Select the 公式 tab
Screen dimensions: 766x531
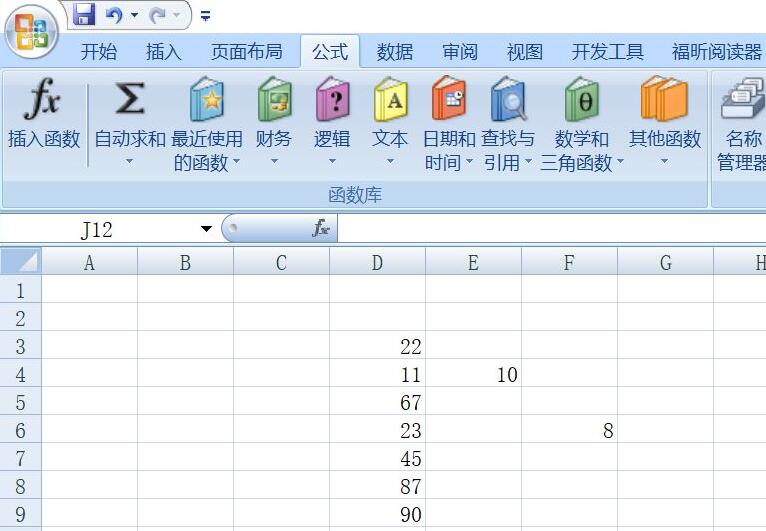point(330,51)
